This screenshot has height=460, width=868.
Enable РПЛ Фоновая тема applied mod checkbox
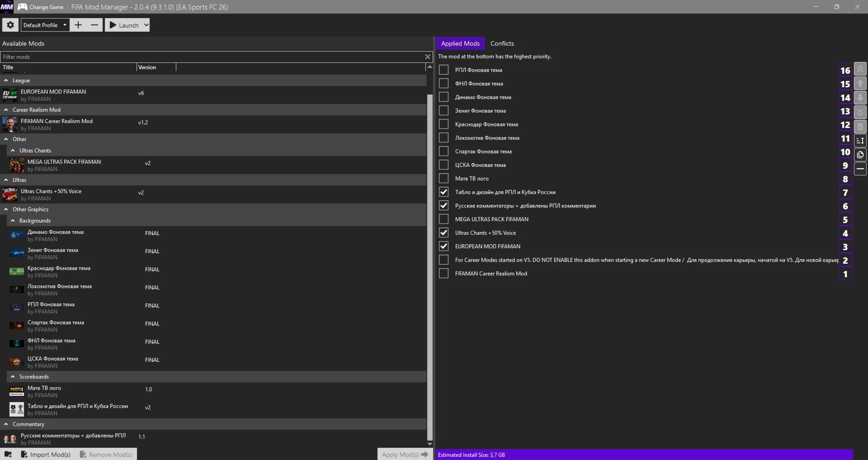coord(444,70)
